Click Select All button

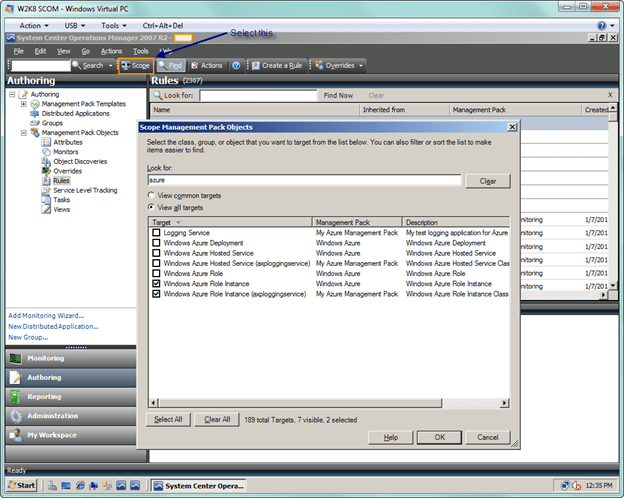(x=168, y=420)
